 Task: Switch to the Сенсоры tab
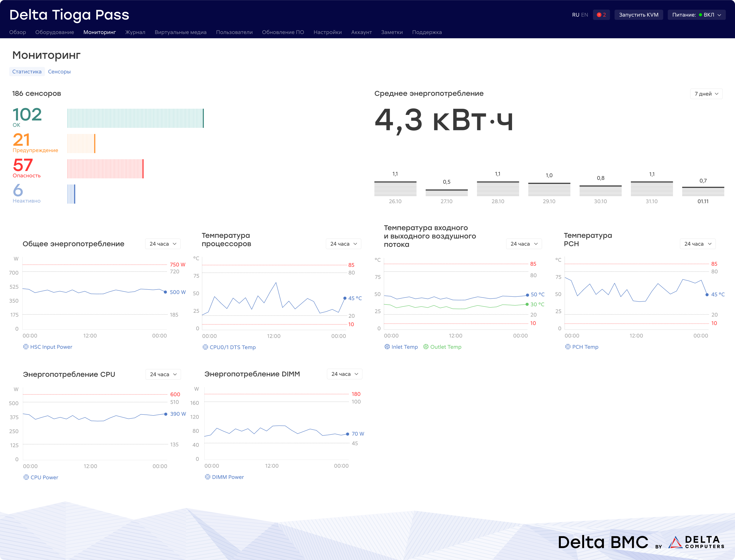59,72
